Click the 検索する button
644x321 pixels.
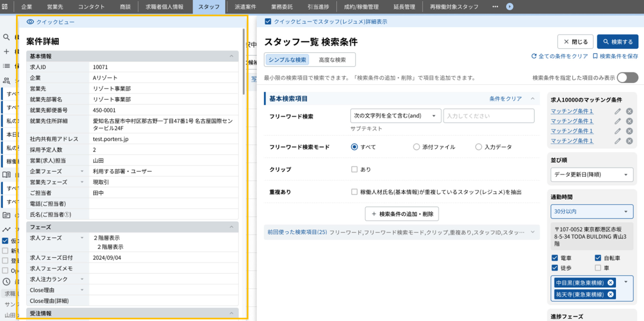[617, 42]
